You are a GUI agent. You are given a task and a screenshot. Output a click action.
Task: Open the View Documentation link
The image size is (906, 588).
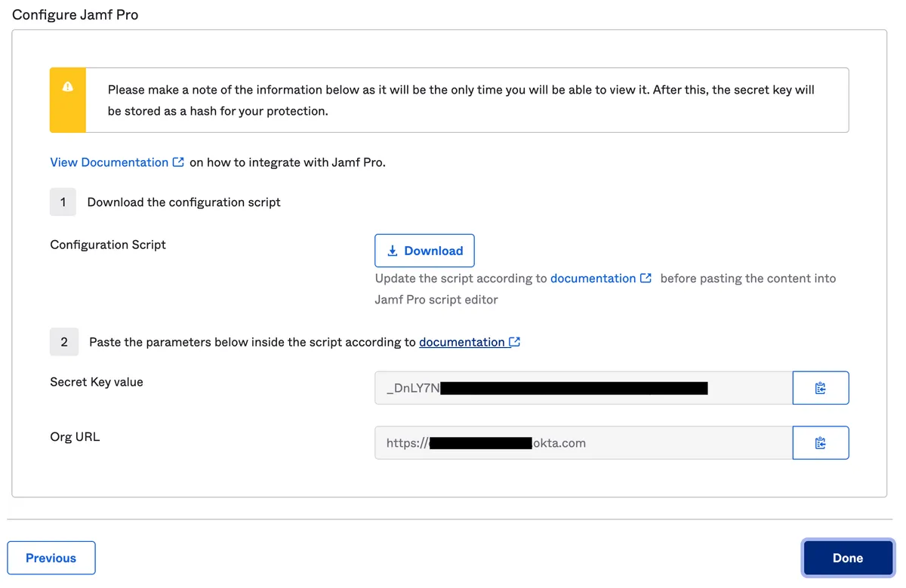(109, 162)
